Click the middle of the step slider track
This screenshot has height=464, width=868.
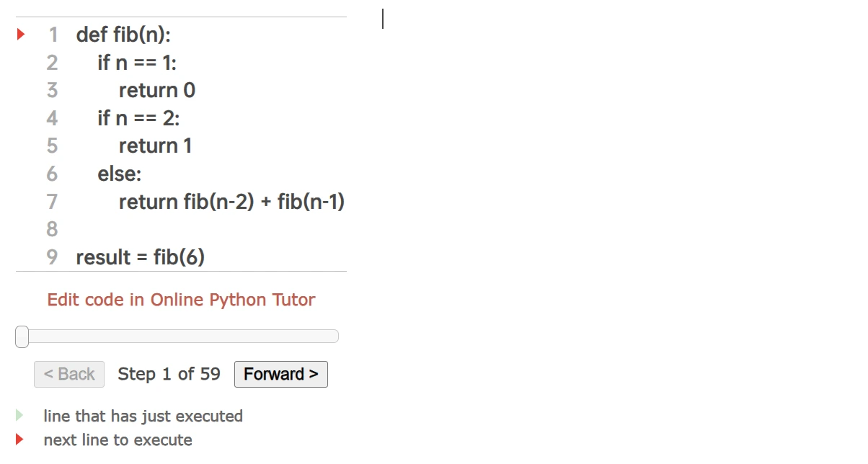[177, 336]
